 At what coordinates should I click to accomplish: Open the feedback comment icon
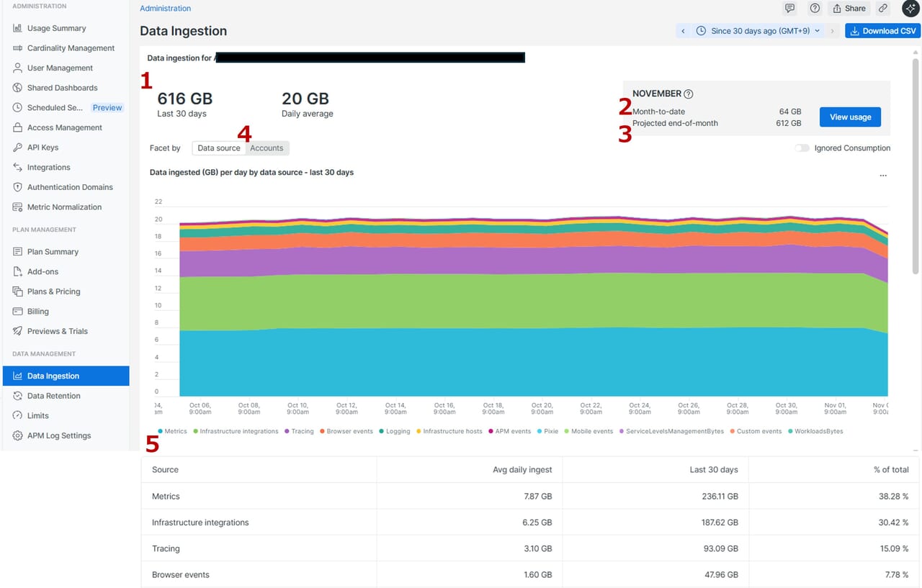coord(790,9)
